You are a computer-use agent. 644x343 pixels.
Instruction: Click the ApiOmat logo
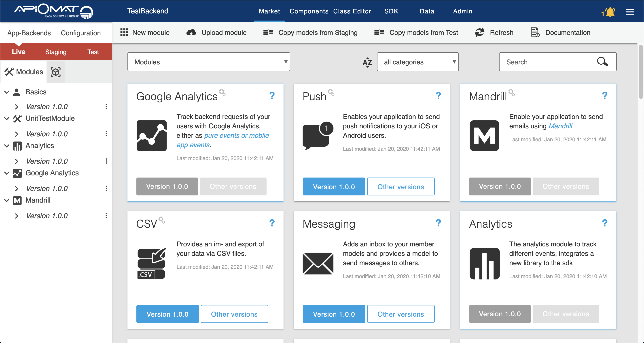(54, 11)
